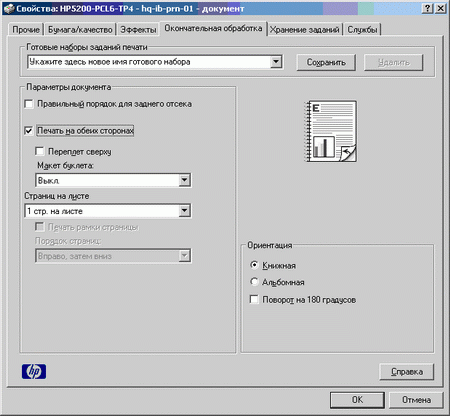Click the printer icon in title bar
The image size is (450, 416).
(x=9, y=9)
